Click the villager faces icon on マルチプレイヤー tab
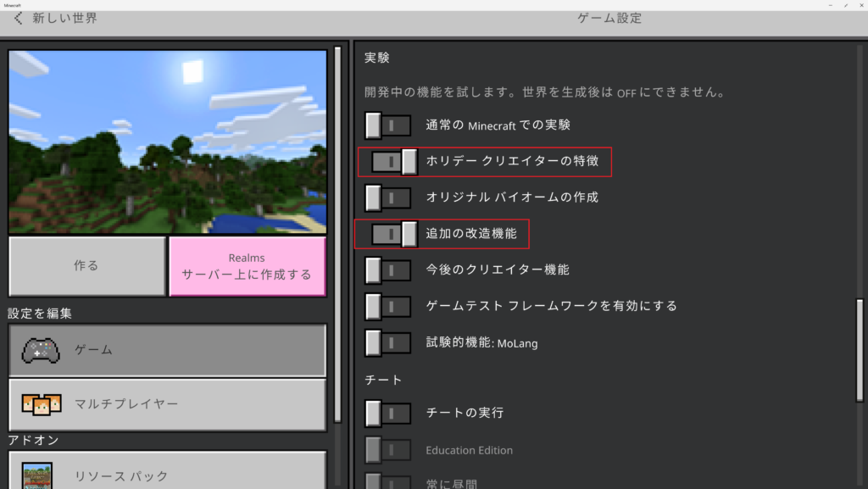The width and height of the screenshot is (868, 489). click(40, 405)
